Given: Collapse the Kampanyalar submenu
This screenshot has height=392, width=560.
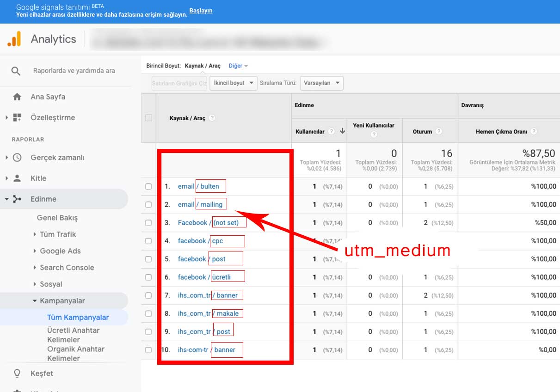Looking at the screenshot, I should pyautogui.click(x=35, y=301).
